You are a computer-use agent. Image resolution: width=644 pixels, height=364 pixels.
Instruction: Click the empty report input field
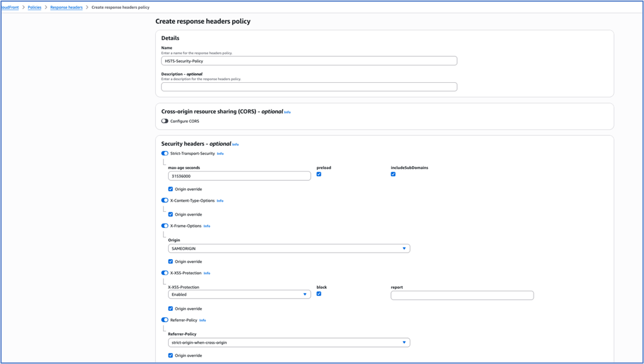(461, 295)
